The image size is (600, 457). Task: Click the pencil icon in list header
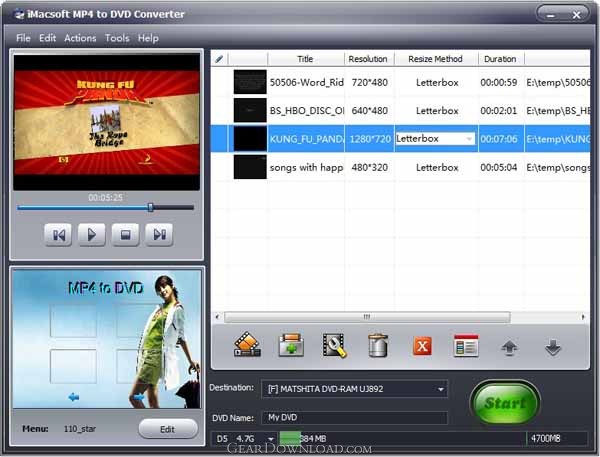(x=219, y=59)
